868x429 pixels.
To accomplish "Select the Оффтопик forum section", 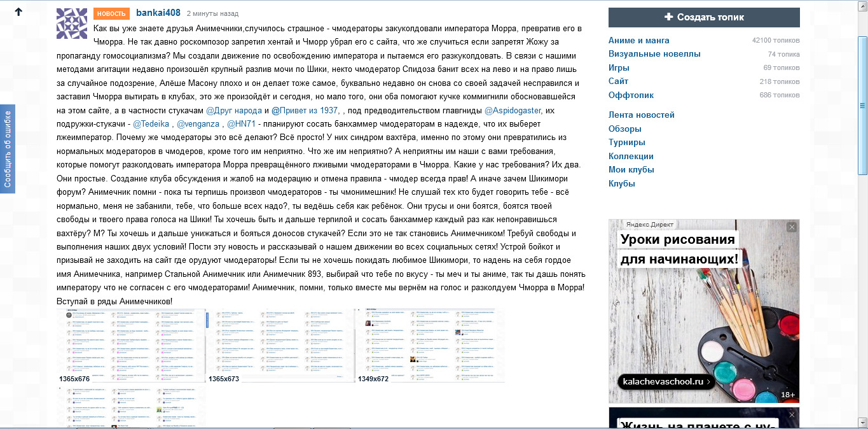I will 631,95.
